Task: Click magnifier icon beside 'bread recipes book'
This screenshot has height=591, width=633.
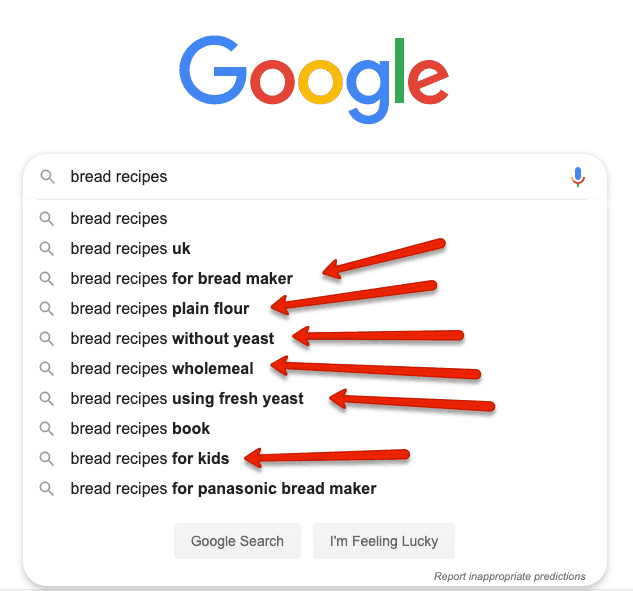Action: pos(46,429)
